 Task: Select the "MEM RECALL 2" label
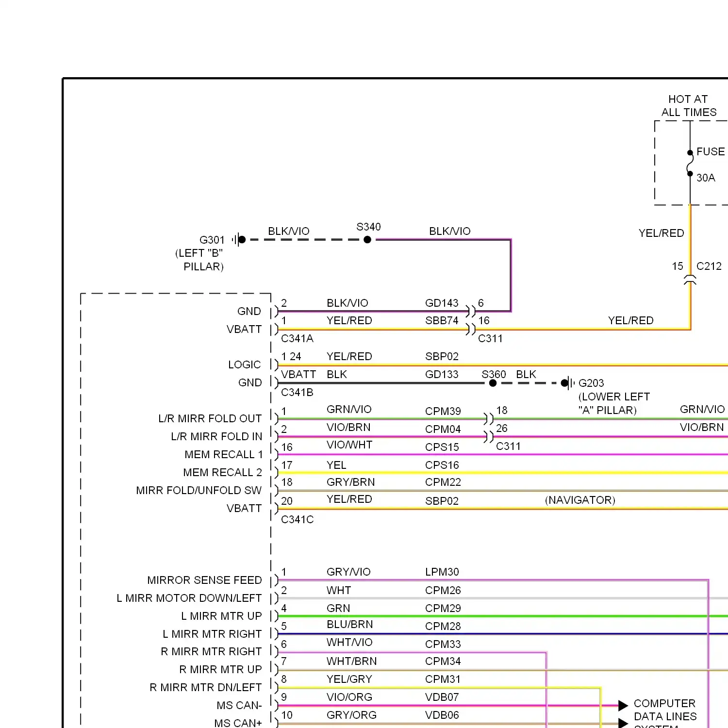point(222,472)
